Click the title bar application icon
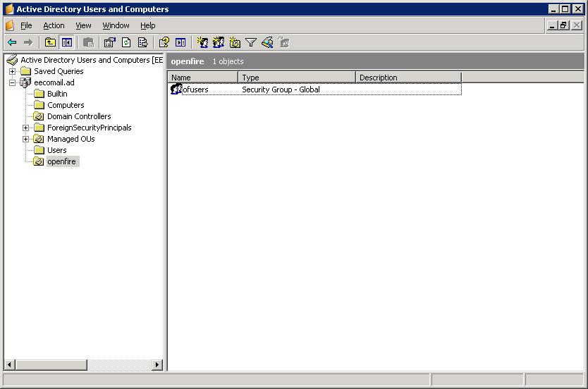588x389 pixels. 10,9
